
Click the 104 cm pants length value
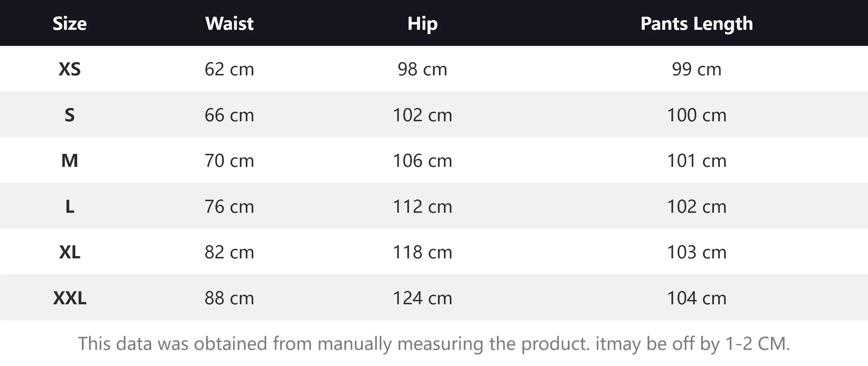[x=697, y=298]
